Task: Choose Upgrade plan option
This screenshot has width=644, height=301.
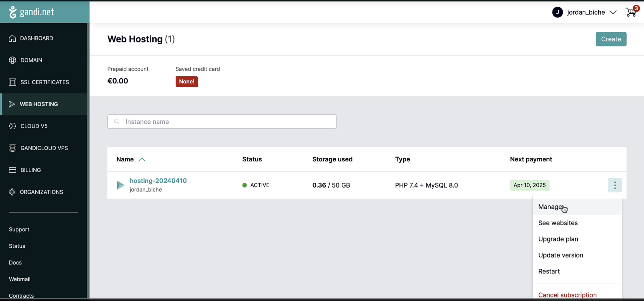Action: 577,239
